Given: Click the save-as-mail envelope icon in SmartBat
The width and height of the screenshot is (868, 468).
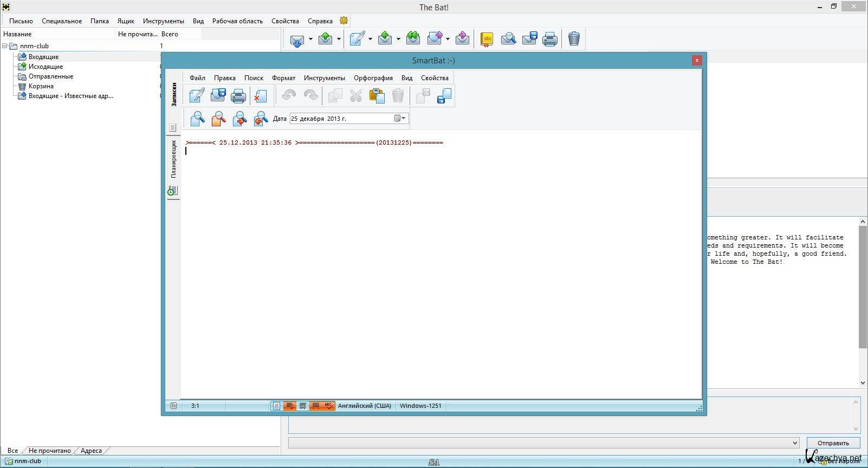Looking at the screenshot, I should pos(218,96).
